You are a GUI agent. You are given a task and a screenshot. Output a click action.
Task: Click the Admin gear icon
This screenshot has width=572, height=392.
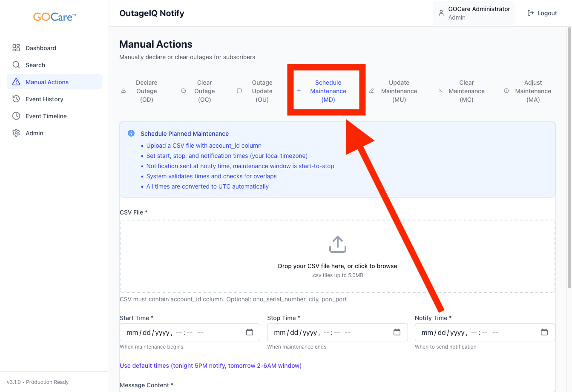(16, 133)
